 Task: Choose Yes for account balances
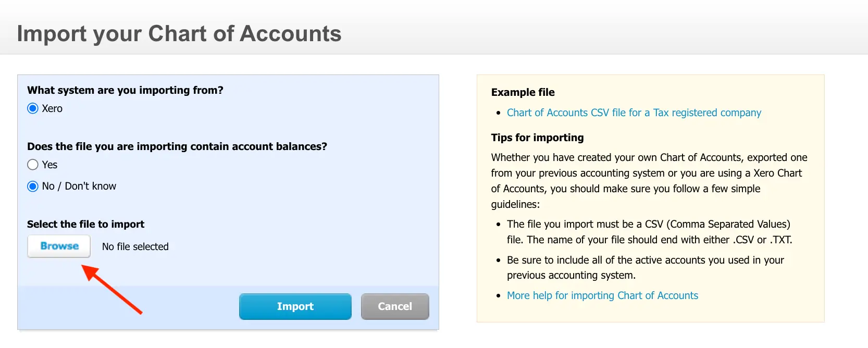32,164
